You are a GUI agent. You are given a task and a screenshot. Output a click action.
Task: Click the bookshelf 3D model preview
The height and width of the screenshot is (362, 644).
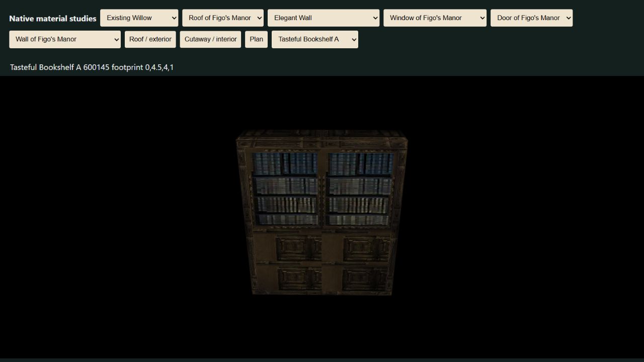point(322,212)
